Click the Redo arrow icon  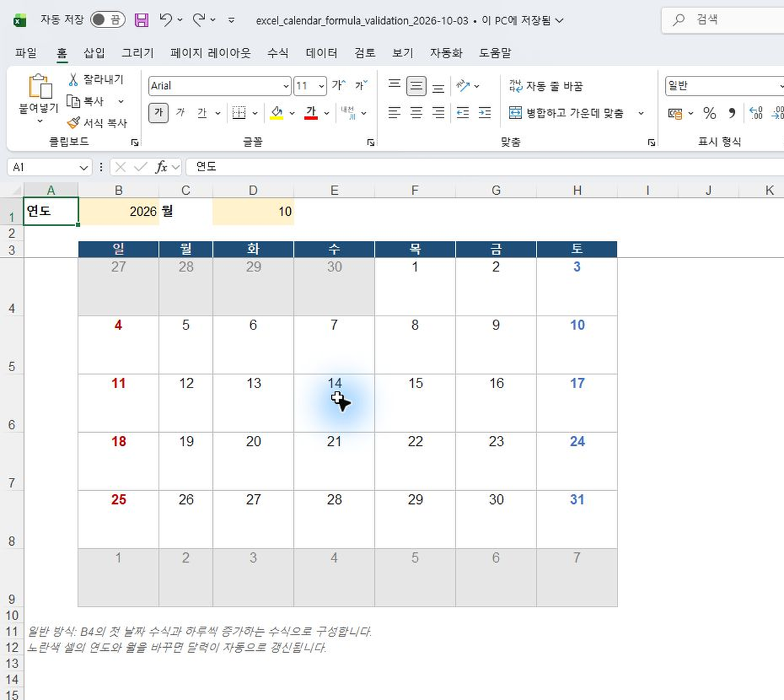pyautogui.click(x=199, y=20)
